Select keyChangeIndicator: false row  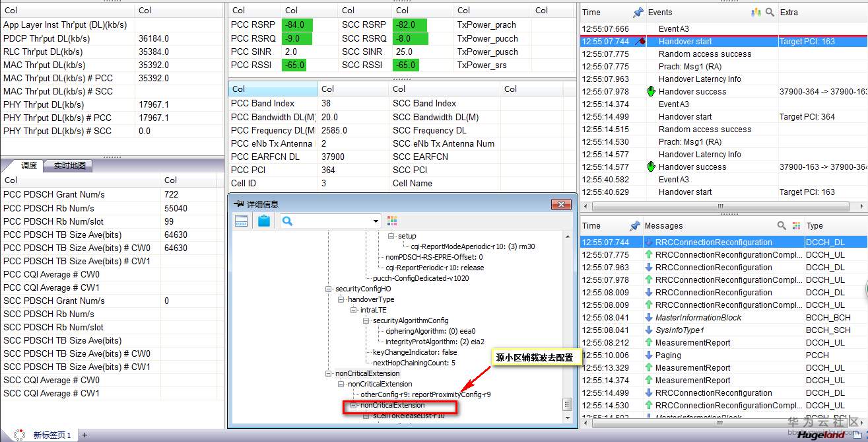415,352
